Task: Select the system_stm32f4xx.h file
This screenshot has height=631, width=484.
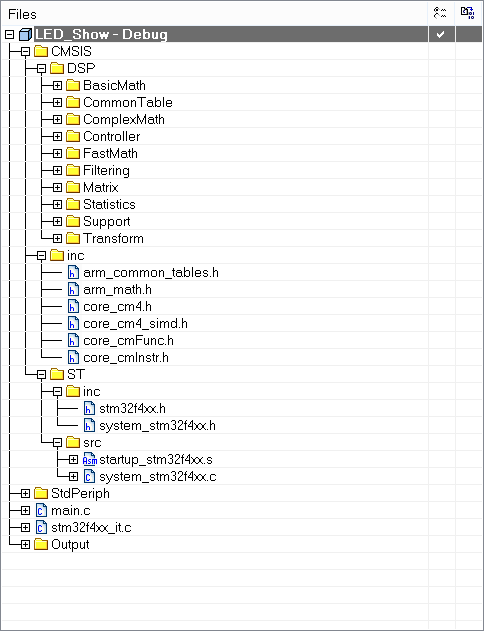Action: click(157, 425)
